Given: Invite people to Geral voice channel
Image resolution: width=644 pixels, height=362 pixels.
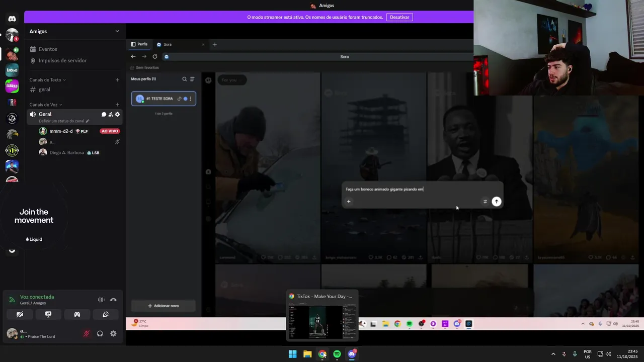Looking at the screenshot, I should click(111, 114).
